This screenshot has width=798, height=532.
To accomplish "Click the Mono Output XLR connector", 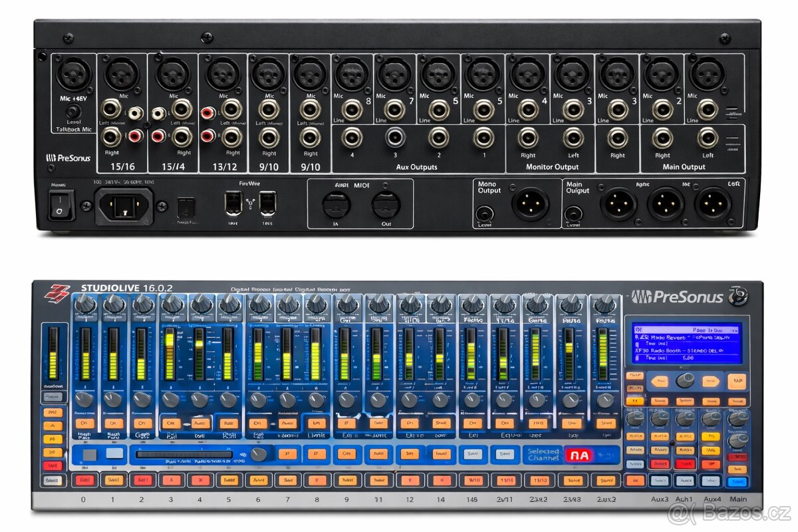I will 530,203.
